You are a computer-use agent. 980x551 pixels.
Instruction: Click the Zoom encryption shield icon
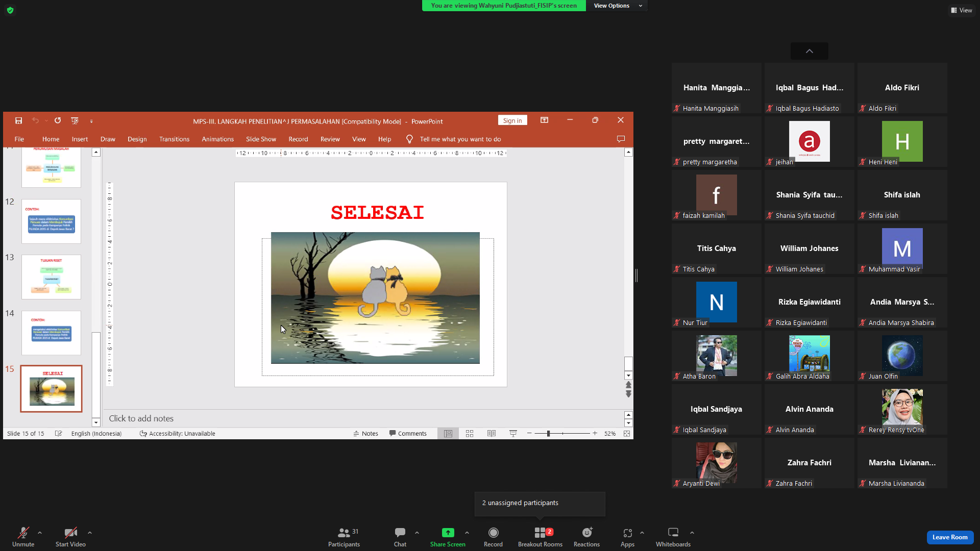coord(10,10)
